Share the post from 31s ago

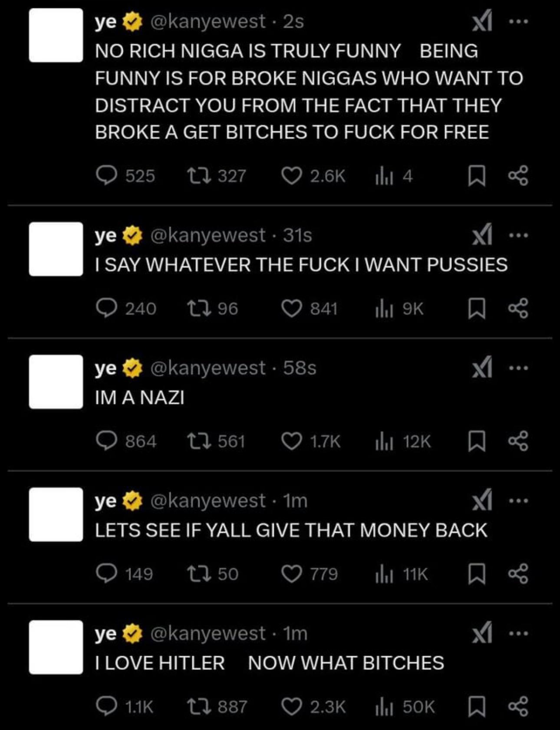click(x=518, y=309)
